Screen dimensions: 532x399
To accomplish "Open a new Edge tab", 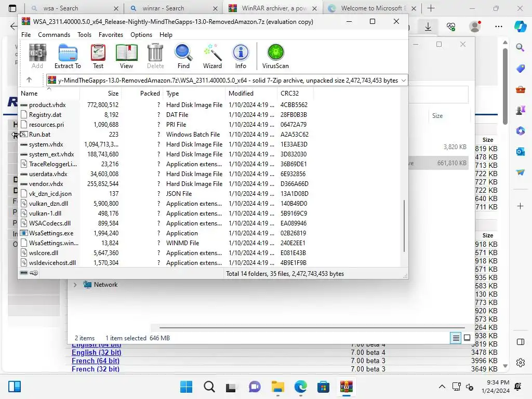I will (431, 8).
